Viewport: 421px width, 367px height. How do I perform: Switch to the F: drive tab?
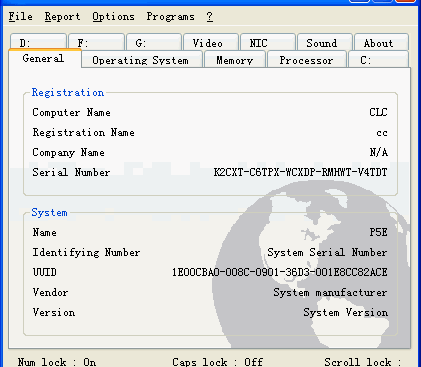coord(97,42)
